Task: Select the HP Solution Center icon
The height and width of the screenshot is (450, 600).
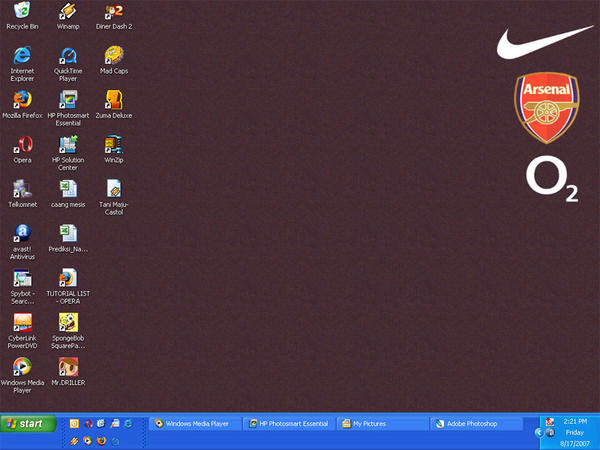Action: pos(68,153)
